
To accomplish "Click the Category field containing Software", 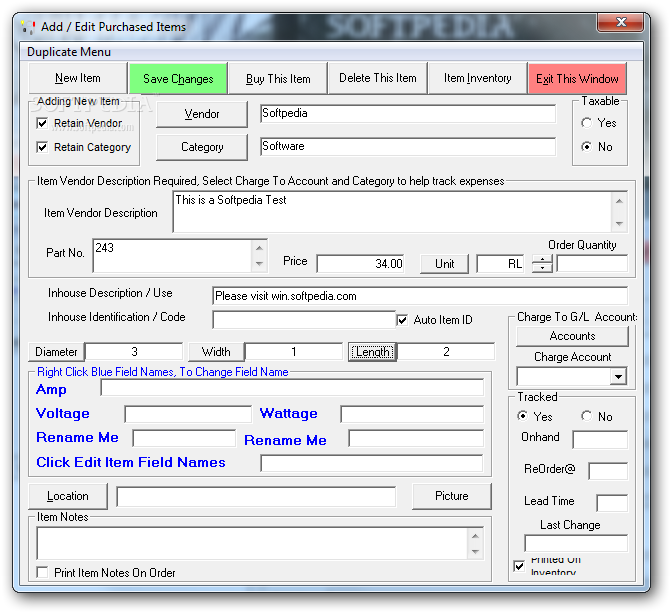I will [408, 146].
